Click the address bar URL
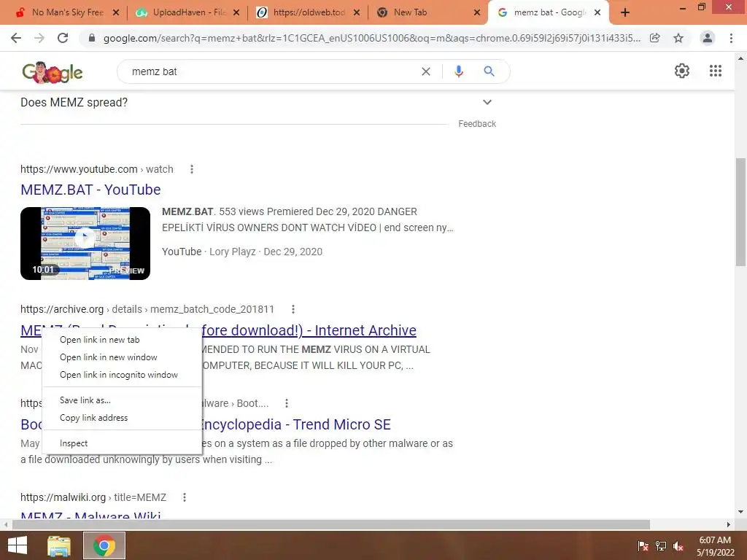Viewport: 747px width, 560px height. tap(371, 38)
